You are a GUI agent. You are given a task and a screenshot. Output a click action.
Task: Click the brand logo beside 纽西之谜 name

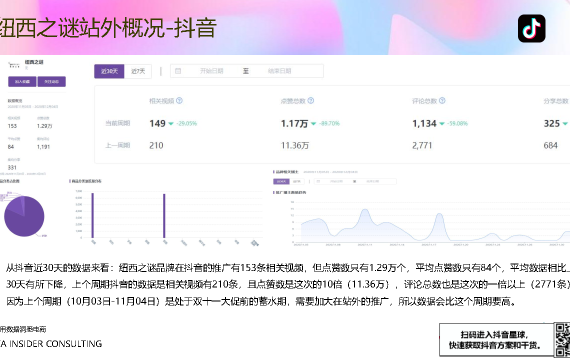pos(14,65)
